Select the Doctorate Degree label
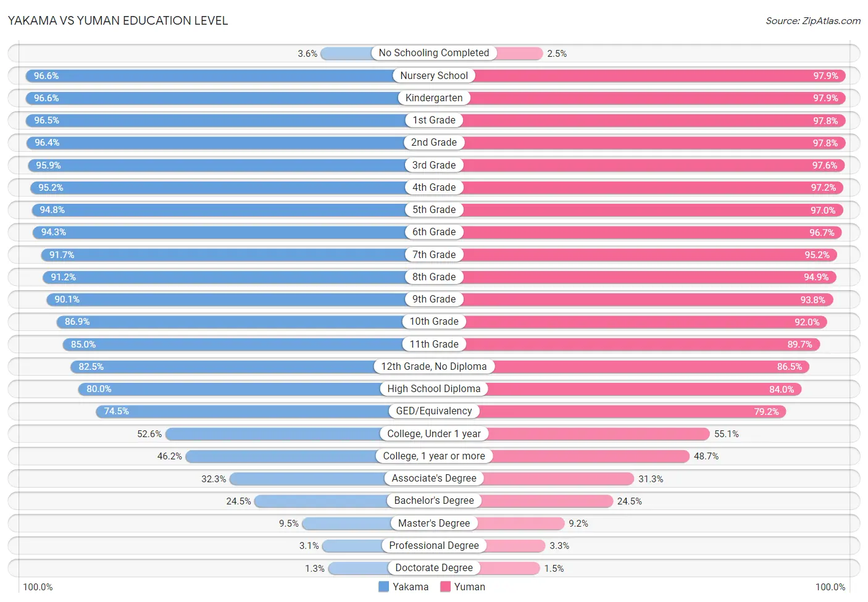The image size is (868, 602). coord(434,568)
